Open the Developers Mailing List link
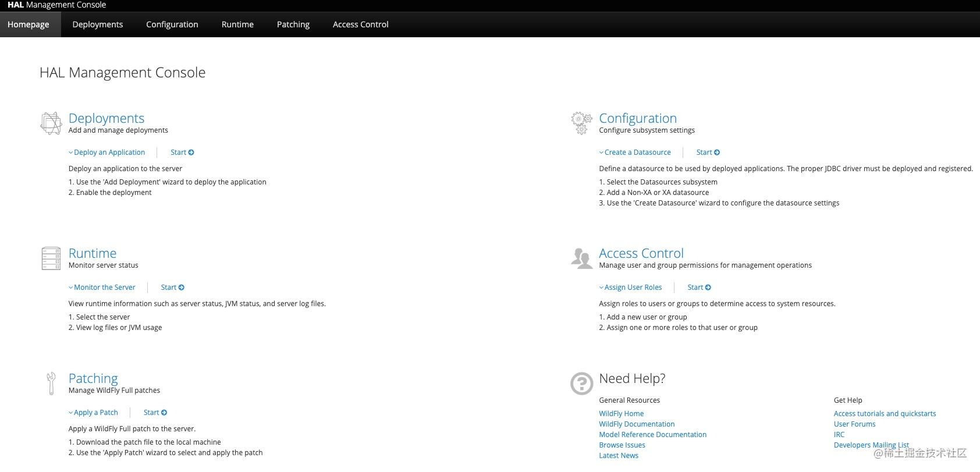This screenshot has width=980, height=472. [x=871, y=445]
